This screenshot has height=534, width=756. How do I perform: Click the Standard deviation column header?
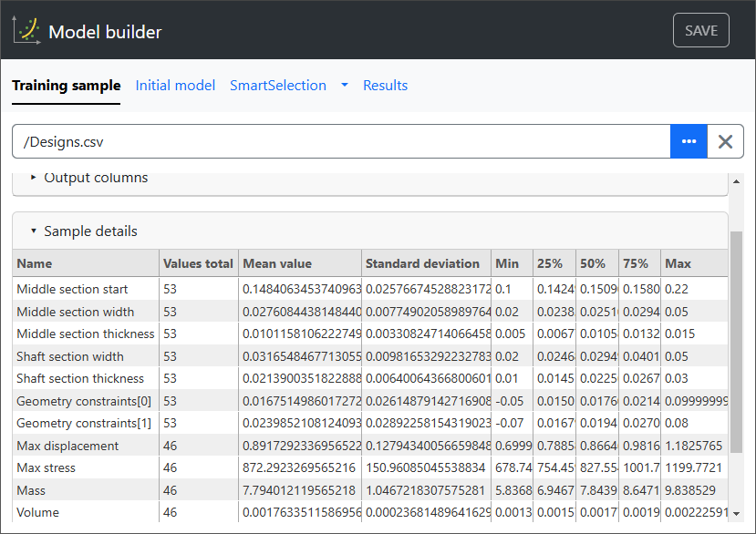[x=422, y=263]
